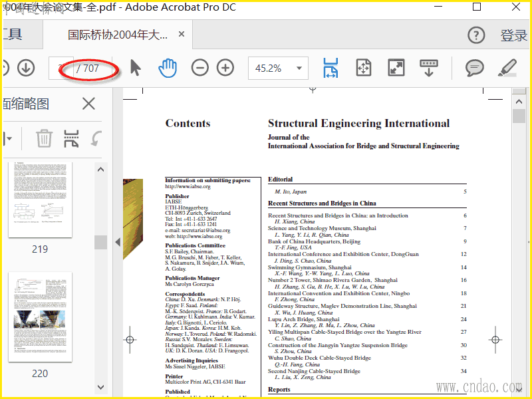The height and width of the screenshot is (399, 532).
Task: Click 'Construction of the Jiangyin Yangtze Suspension Bridge' entry
Action: tap(338, 345)
